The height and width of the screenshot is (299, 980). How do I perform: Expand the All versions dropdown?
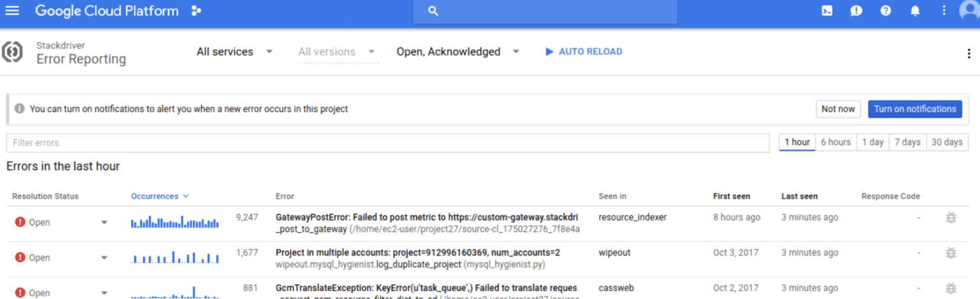[x=338, y=52]
